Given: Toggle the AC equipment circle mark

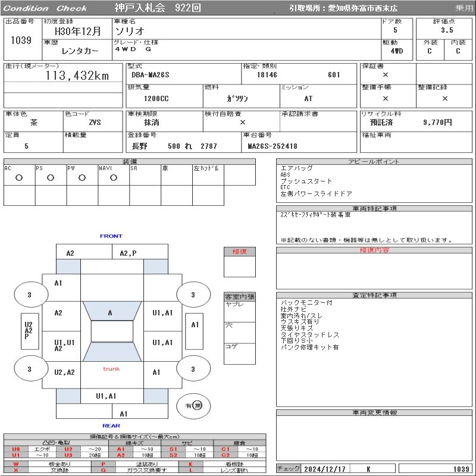Looking at the screenshot, I should click(x=19, y=177).
